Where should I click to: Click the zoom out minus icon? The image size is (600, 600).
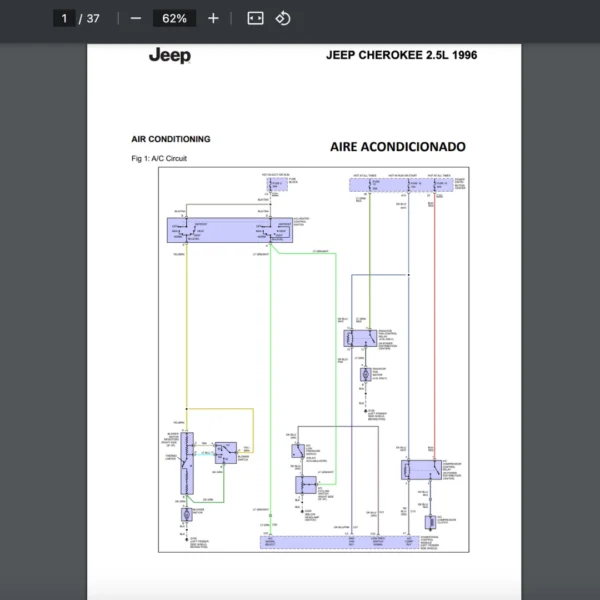pos(136,18)
